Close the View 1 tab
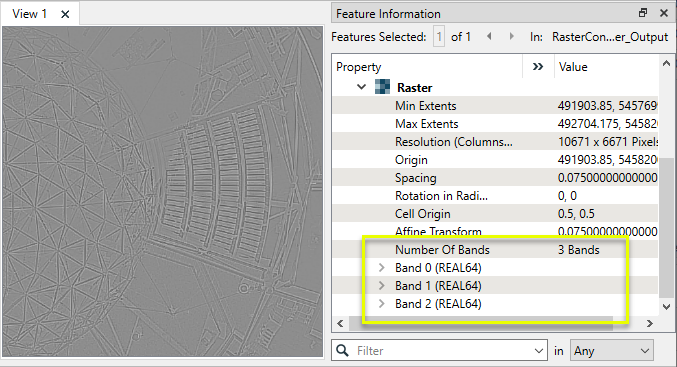 pyautogui.click(x=65, y=14)
